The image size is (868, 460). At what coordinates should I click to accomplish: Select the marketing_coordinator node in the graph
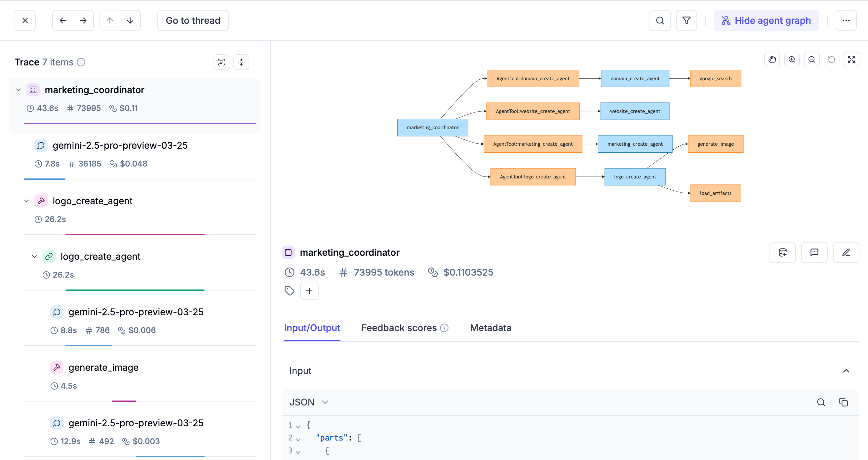(x=433, y=127)
